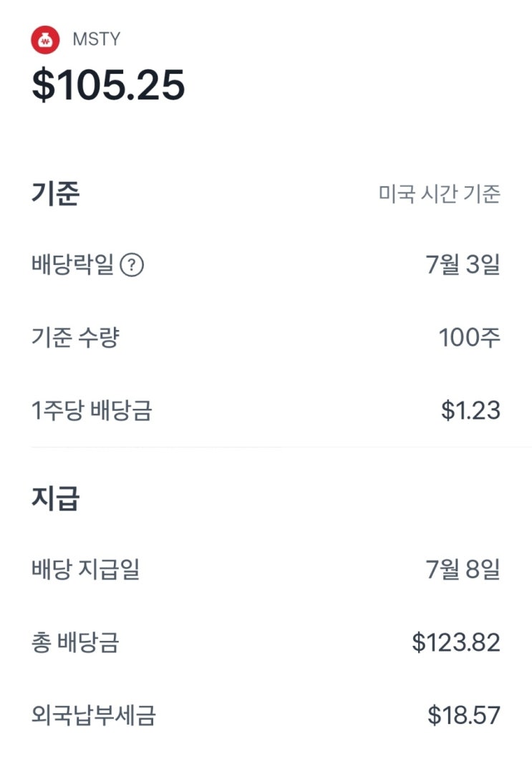This screenshot has height=764, width=532.
Task: Click the 미국 시간 기준 note
Action: pos(439,194)
